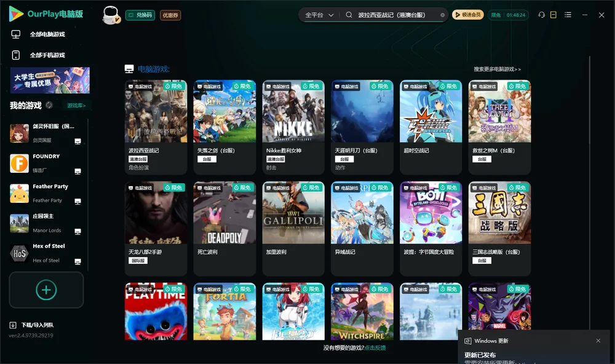Open the 大学生专属优惠 banner
The width and height of the screenshot is (615, 364).
pyautogui.click(x=50, y=80)
